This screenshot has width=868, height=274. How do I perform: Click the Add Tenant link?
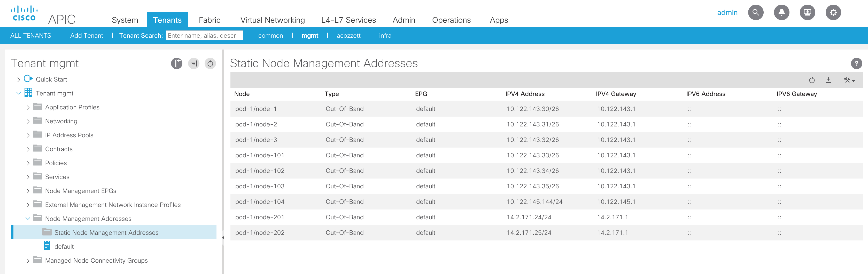point(87,36)
